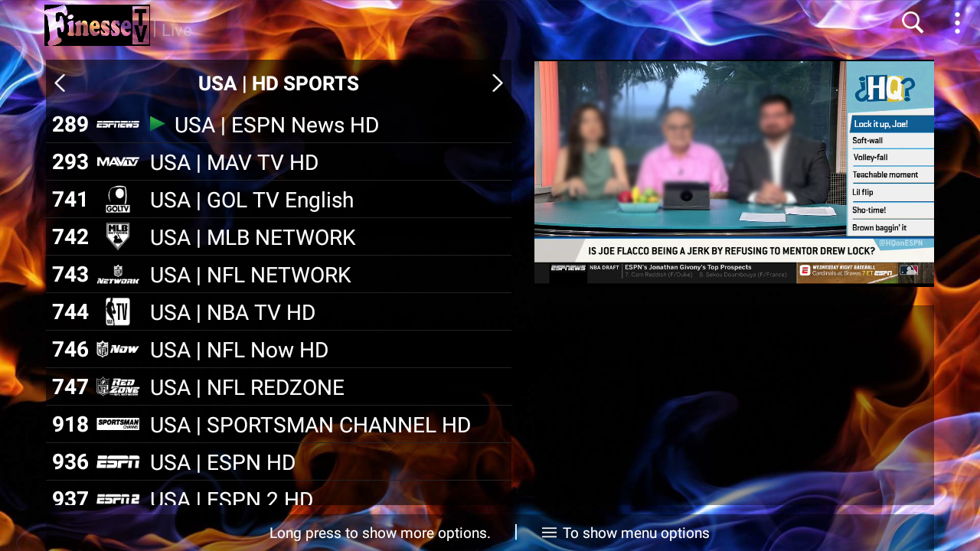Select USA | MLB NETWORK channel
This screenshot has height=551, width=980.
point(279,236)
